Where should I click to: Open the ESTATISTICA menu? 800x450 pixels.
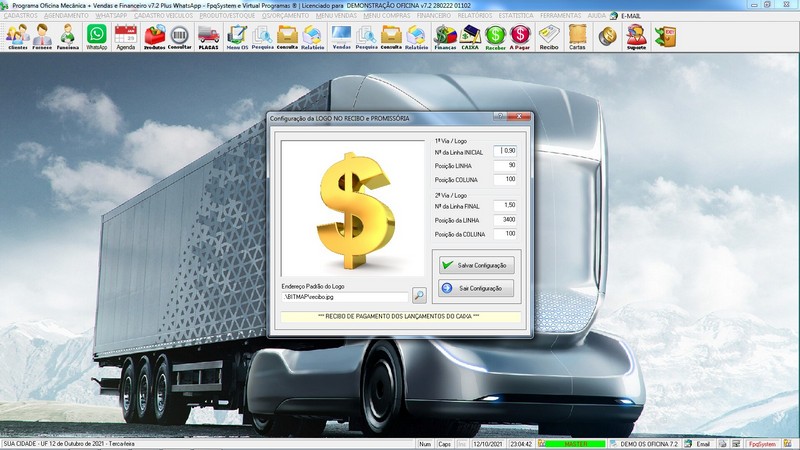click(516, 16)
